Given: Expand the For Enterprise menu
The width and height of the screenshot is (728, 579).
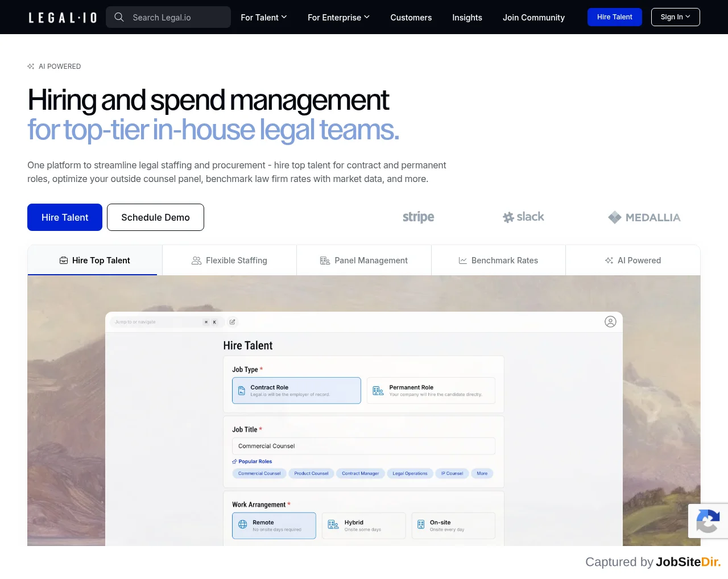Looking at the screenshot, I should (338, 18).
